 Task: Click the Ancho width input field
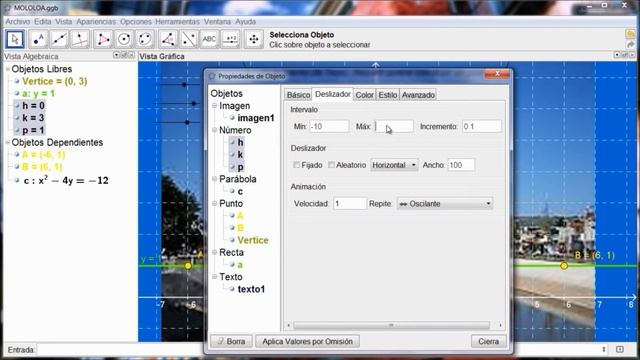tap(461, 165)
